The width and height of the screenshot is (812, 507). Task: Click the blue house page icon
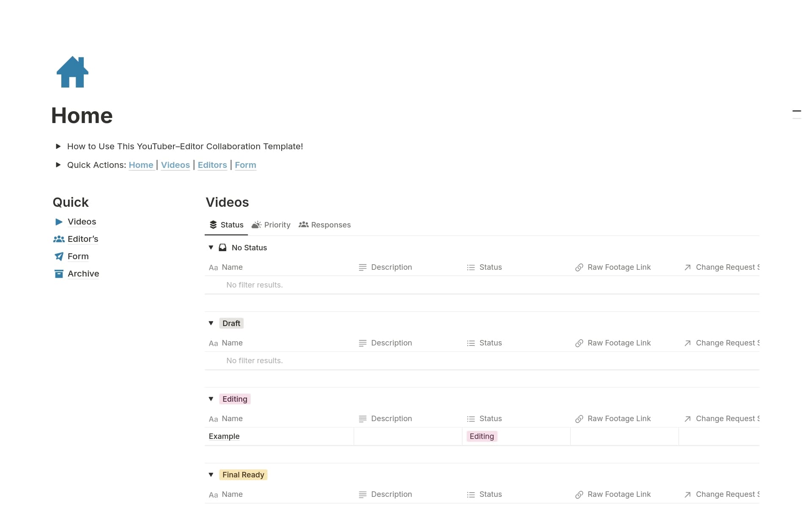tap(72, 72)
